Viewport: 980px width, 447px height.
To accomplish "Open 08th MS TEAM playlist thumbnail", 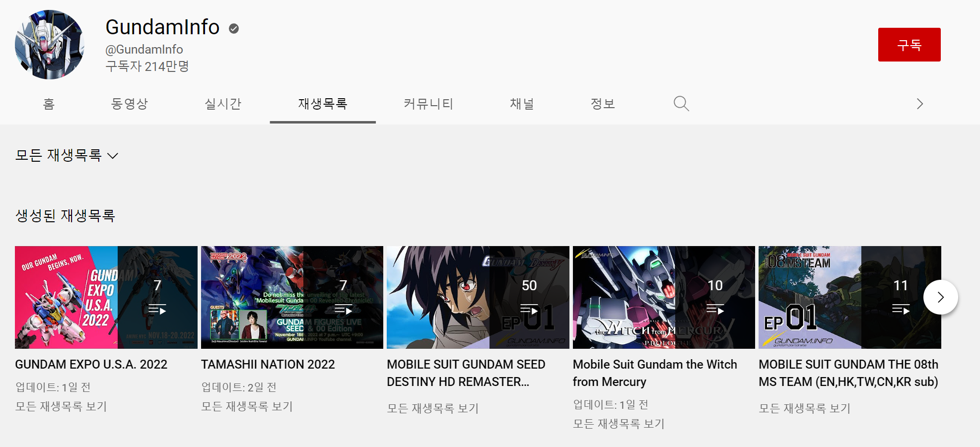I will pos(850,297).
